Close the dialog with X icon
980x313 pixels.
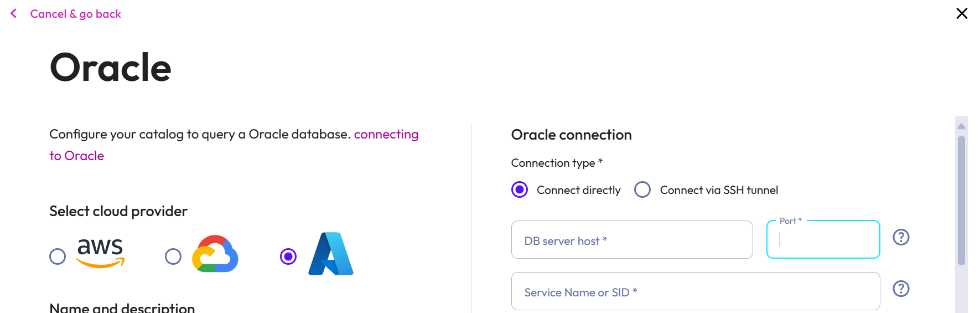962,13
